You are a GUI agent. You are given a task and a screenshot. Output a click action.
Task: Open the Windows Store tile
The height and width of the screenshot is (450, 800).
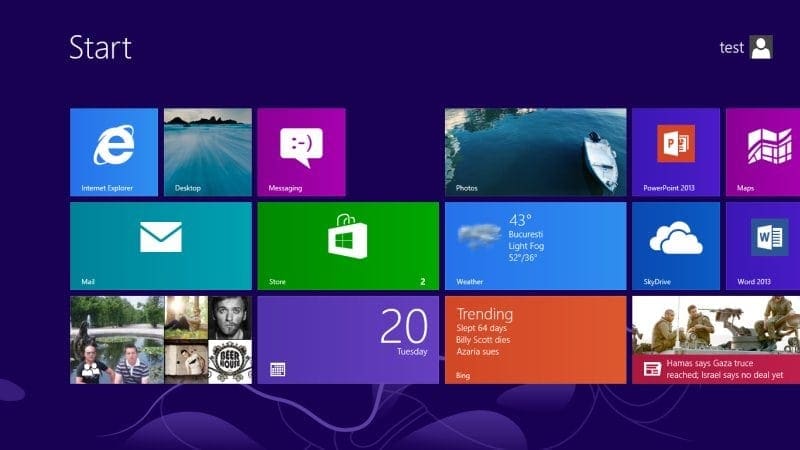[347, 245]
